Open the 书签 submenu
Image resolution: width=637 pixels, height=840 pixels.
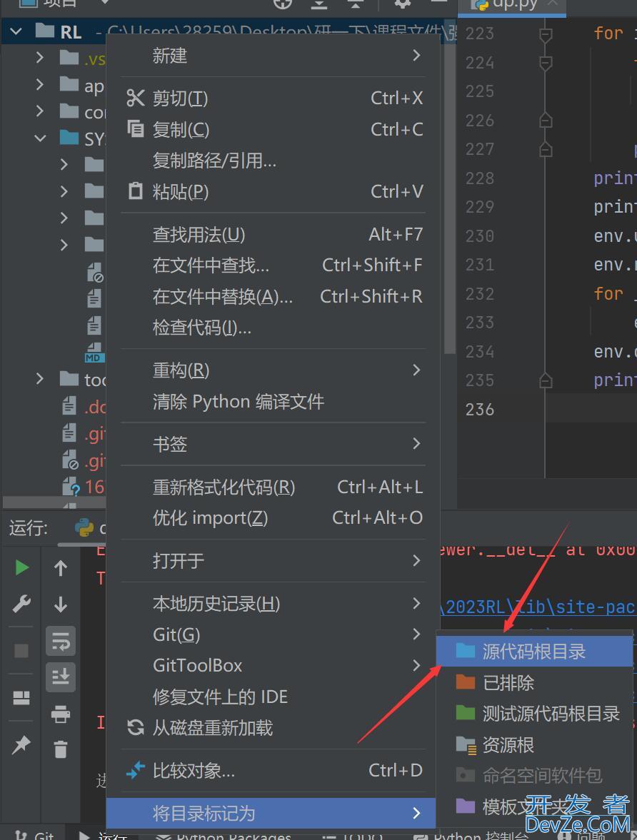point(274,444)
